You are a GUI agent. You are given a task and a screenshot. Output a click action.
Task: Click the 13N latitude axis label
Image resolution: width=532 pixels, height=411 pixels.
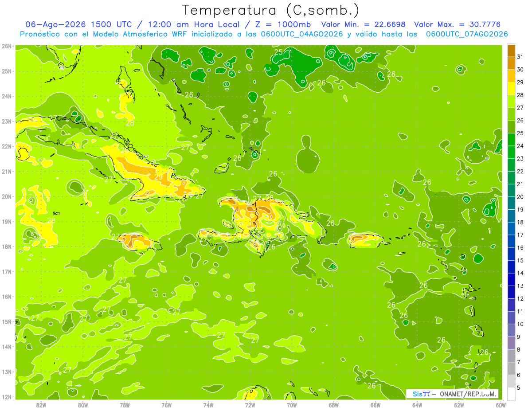coord(7,372)
